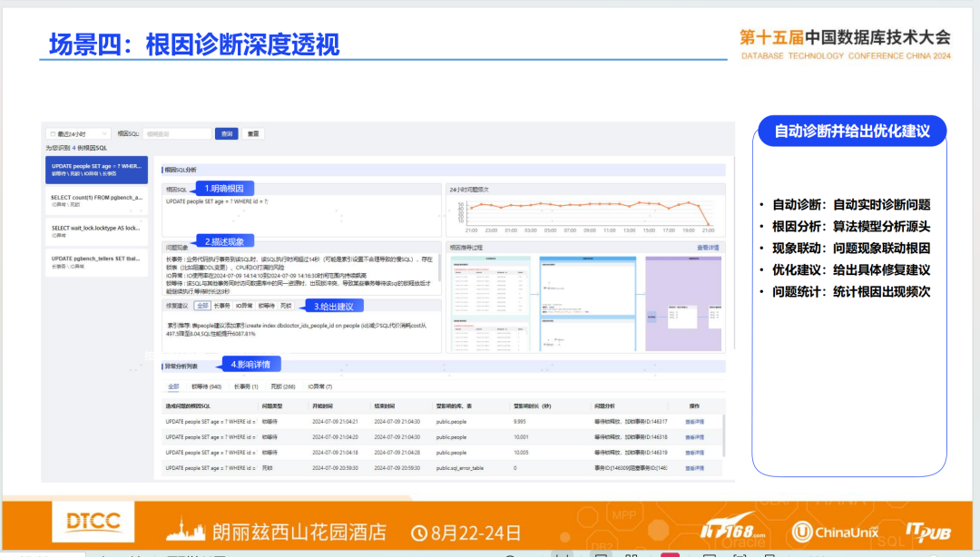Click the 问题类型 column header
The height and width of the screenshot is (557, 980).
(272, 406)
